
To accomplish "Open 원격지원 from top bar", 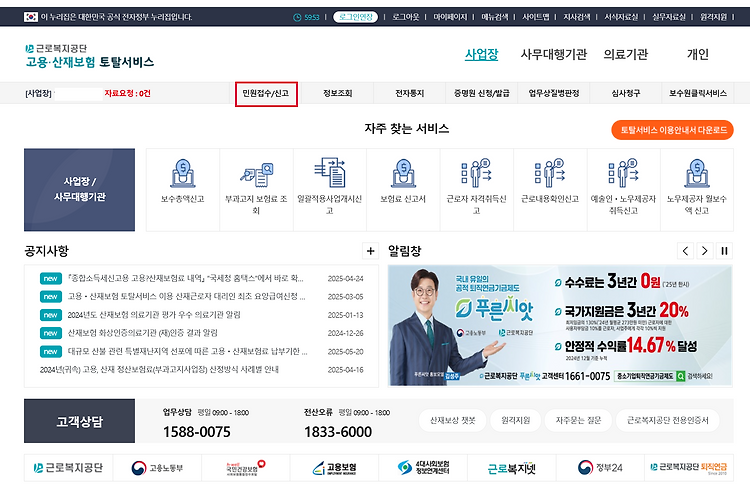I will click(713, 17).
